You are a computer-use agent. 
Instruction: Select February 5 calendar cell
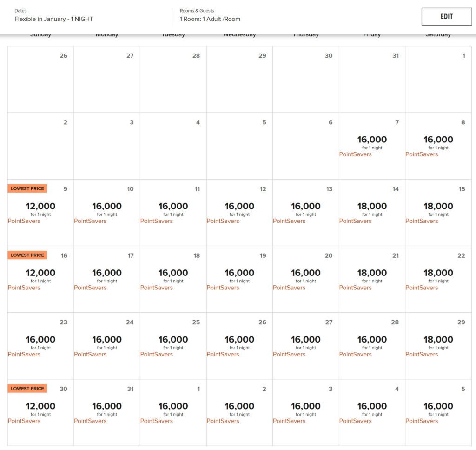pos(438,412)
